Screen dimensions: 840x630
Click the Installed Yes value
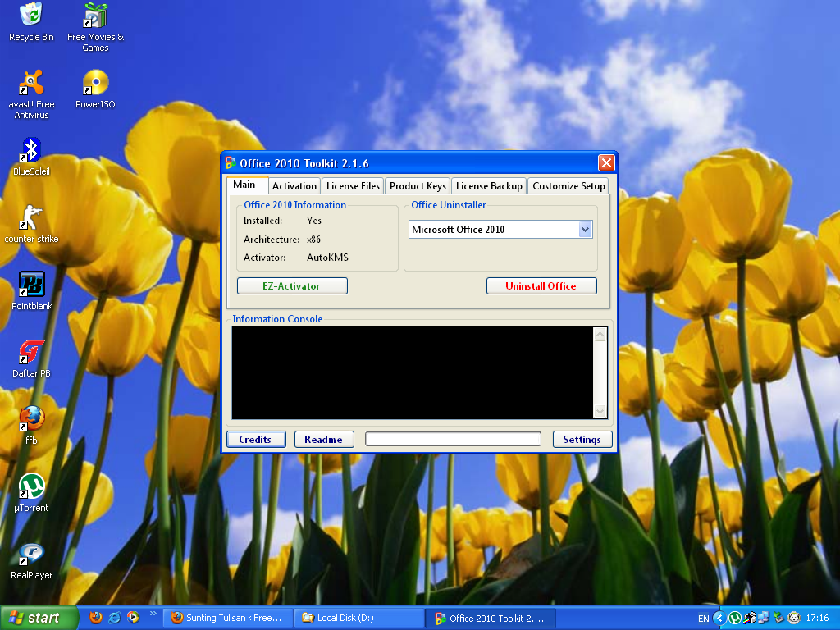pos(314,221)
